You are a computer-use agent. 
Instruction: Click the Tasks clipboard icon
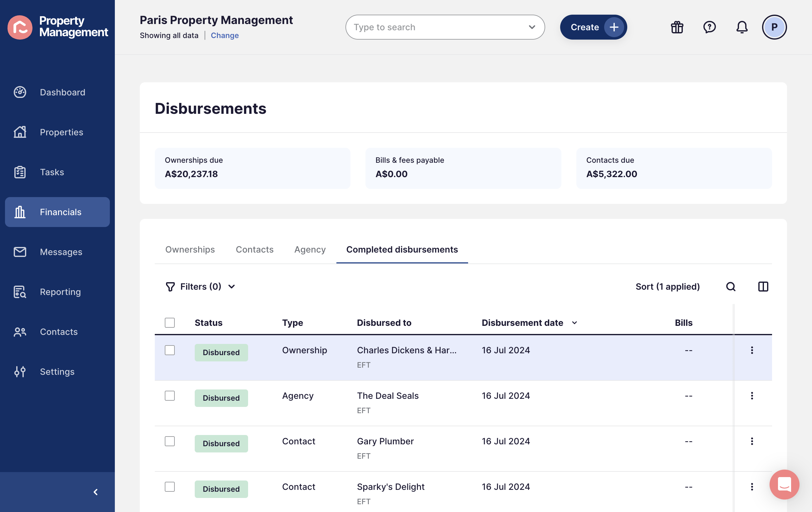click(x=20, y=172)
